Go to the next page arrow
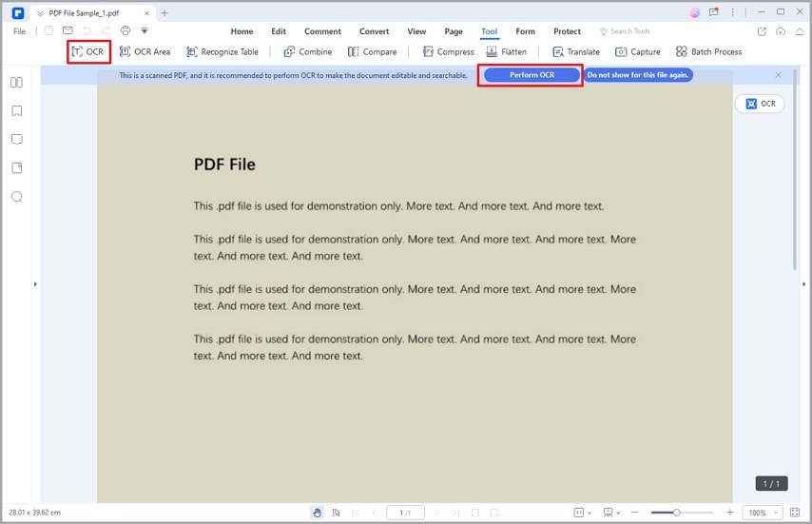Screen dimensions: 812x524 pyautogui.click(x=437, y=513)
